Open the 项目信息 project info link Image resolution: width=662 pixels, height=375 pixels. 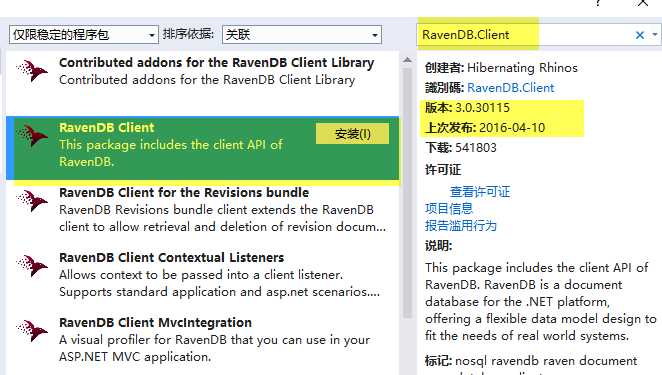449,209
